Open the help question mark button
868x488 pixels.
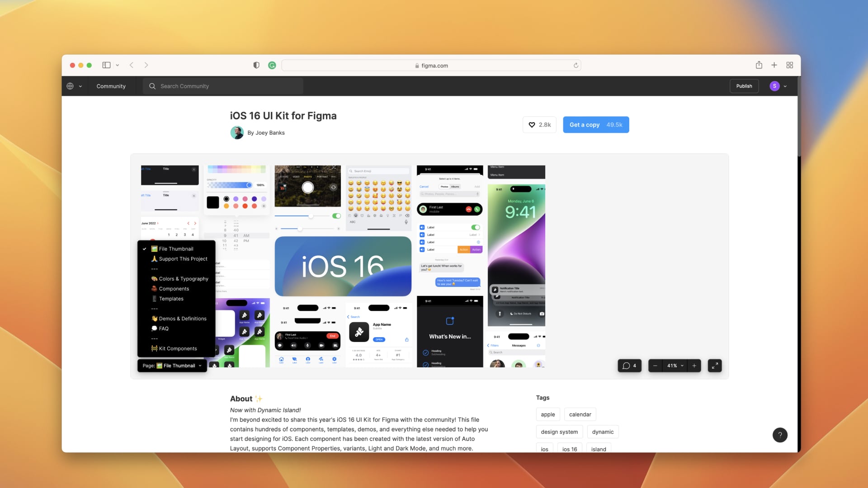pyautogui.click(x=780, y=435)
